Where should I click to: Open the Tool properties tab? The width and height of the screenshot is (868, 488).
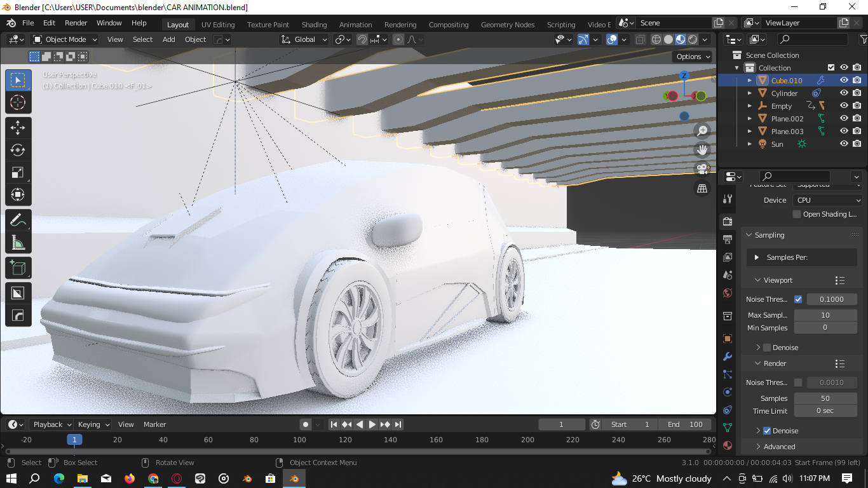coord(728,199)
